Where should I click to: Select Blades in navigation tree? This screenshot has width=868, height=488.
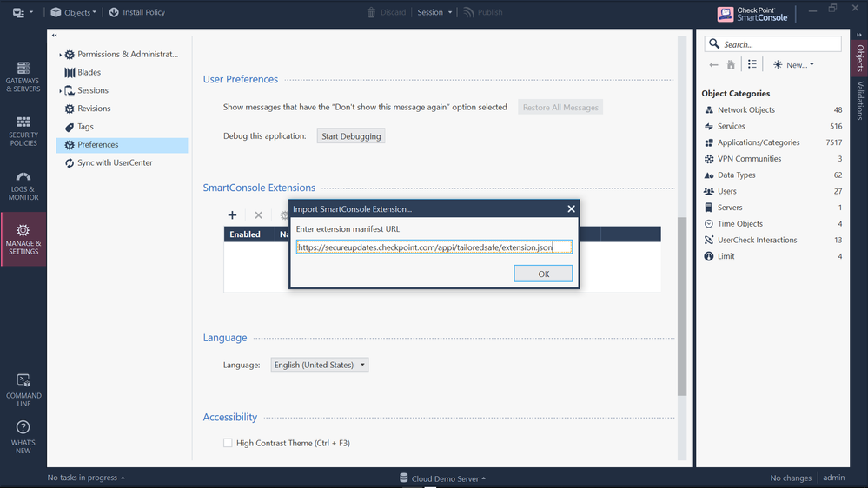[83, 72]
